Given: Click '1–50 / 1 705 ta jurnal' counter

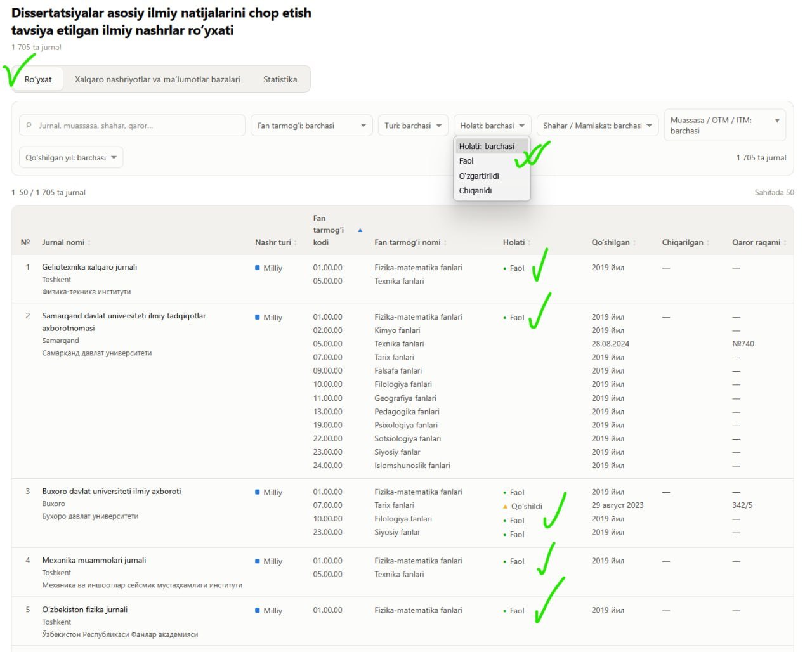Looking at the screenshot, I should [48, 192].
